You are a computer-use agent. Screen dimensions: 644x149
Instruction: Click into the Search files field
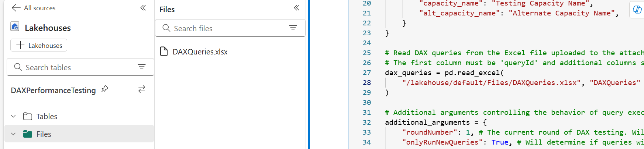pyautogui.click(x=225, y=28)
